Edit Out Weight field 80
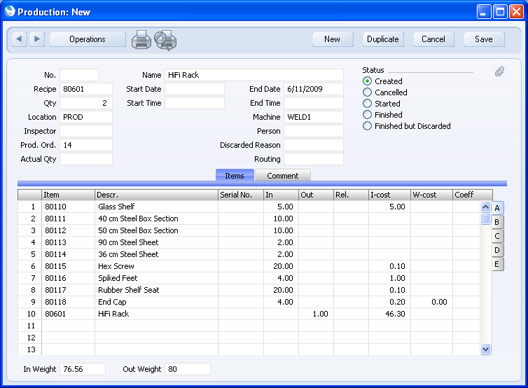The height and width of the screenshot is (388, 528). pyautogui.click(x=188, y=369)
